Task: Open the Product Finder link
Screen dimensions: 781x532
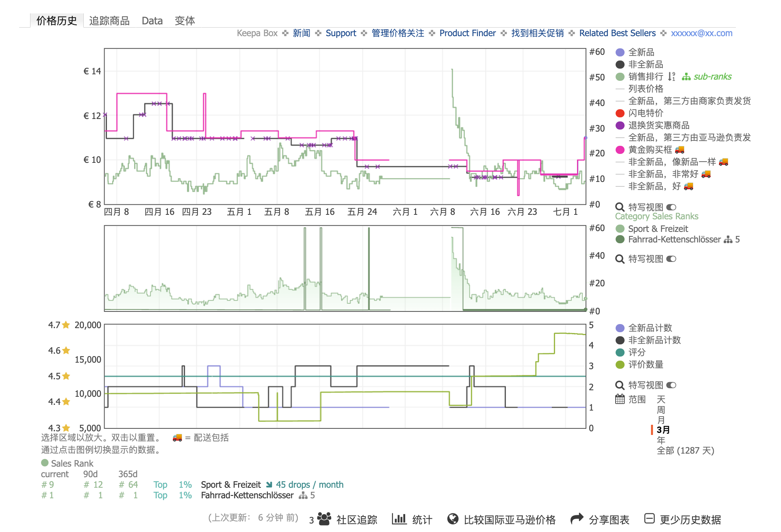Action: 467,33
